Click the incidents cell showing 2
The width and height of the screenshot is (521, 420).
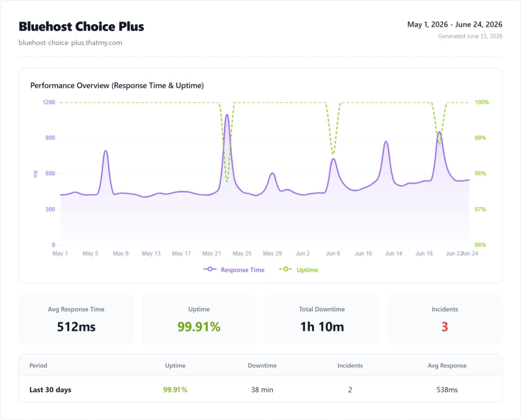350,390
